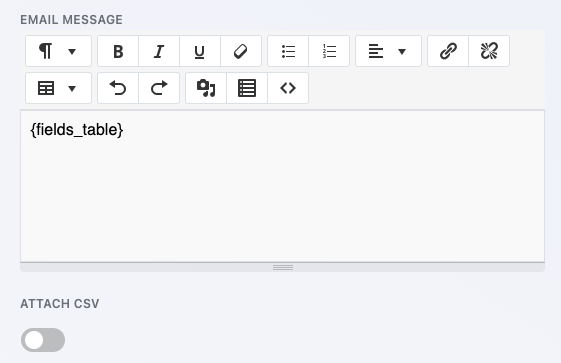Clear formatting with the eraser icon
561x363 pixels.
coord(241,51)
